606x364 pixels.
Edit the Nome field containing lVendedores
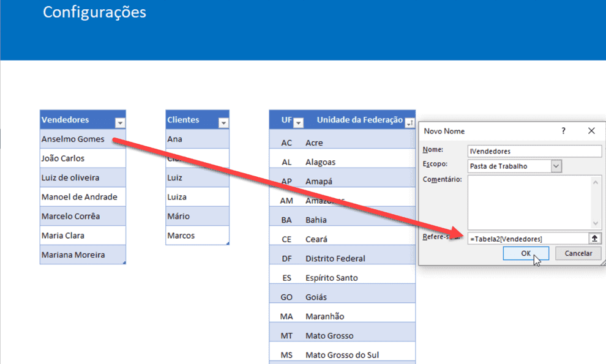(533, 151)
